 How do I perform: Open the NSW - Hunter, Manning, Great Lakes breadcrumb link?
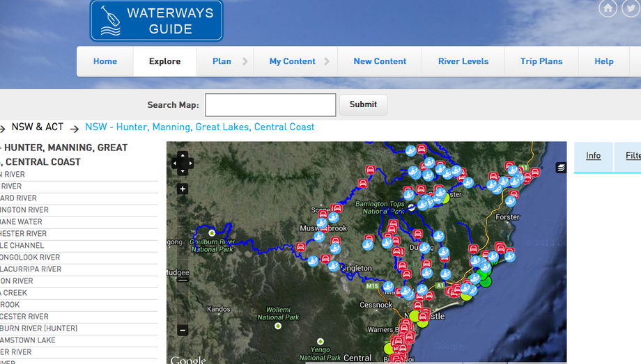click(x=199, y=127)
